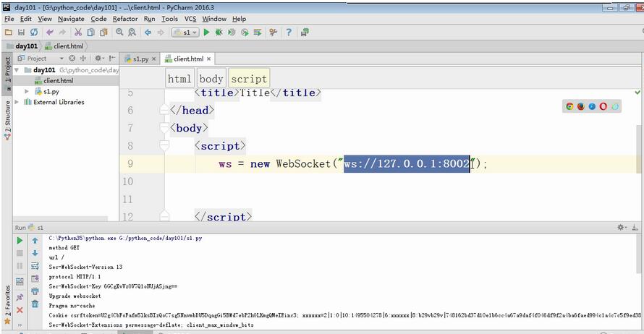Click the Pause output button in Run panel
Viewport: 644px width, 334px height.
[20, 266]
